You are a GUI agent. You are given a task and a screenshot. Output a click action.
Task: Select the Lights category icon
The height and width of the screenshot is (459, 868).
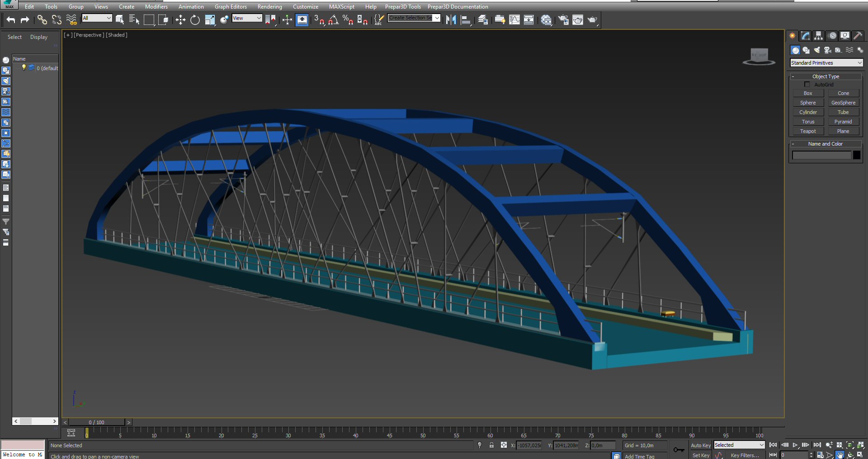point(817,50)
